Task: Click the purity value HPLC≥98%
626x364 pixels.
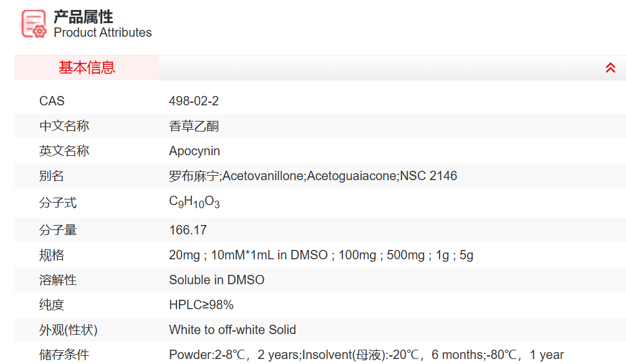Action: click(x=201, y=305)
